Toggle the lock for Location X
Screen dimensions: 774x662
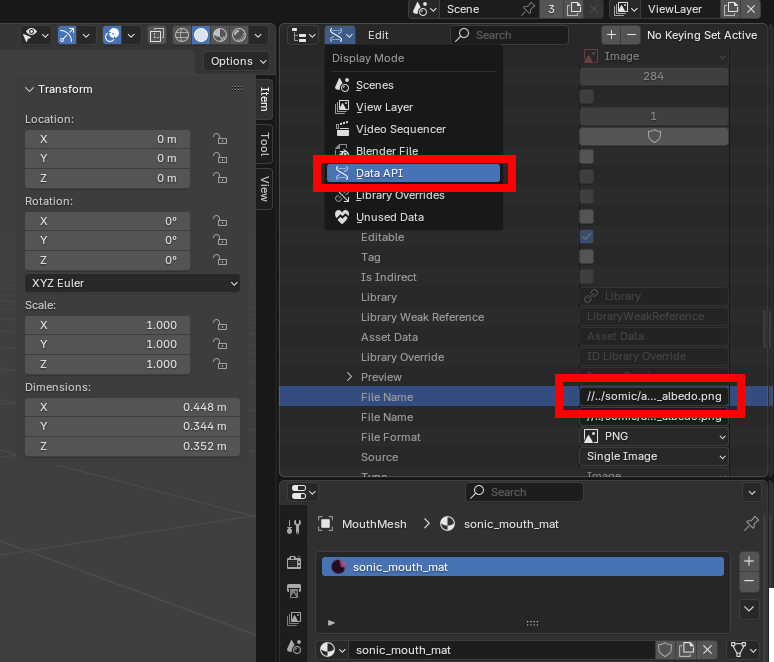tap(218, 139)
